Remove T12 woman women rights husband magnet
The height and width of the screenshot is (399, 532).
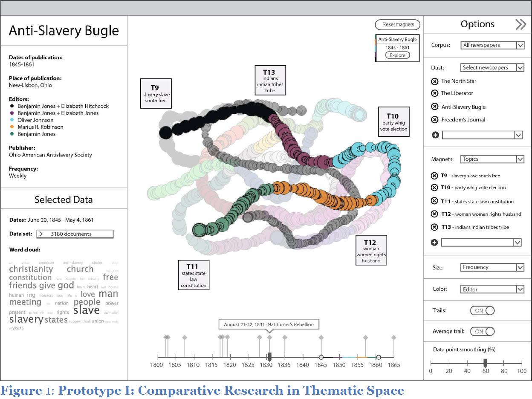coord(434,214)
